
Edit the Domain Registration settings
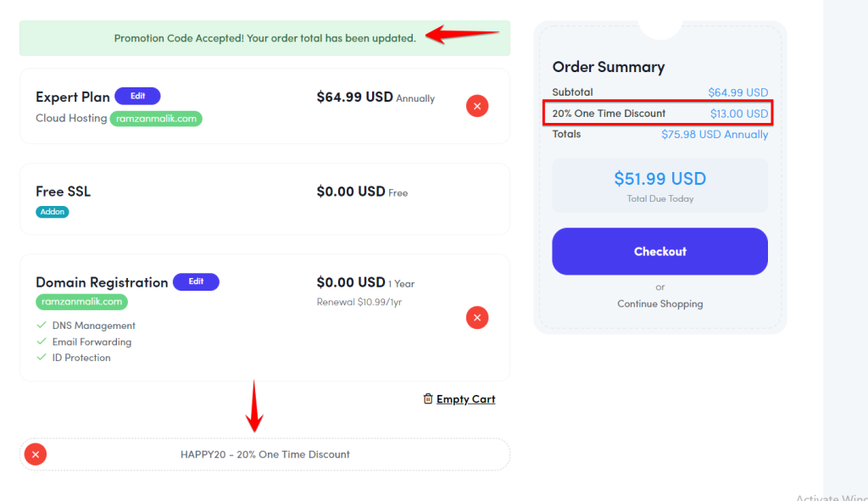(196, 281)
